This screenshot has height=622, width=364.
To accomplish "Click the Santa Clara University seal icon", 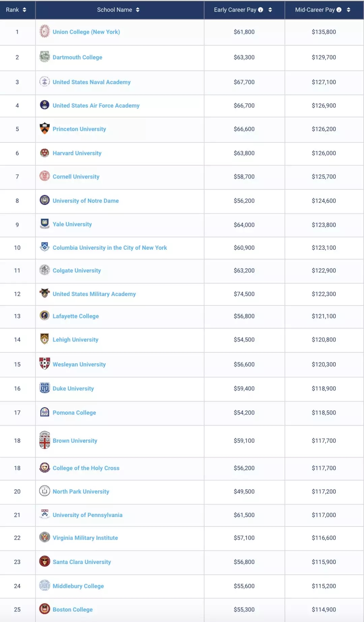I will 44,561.
